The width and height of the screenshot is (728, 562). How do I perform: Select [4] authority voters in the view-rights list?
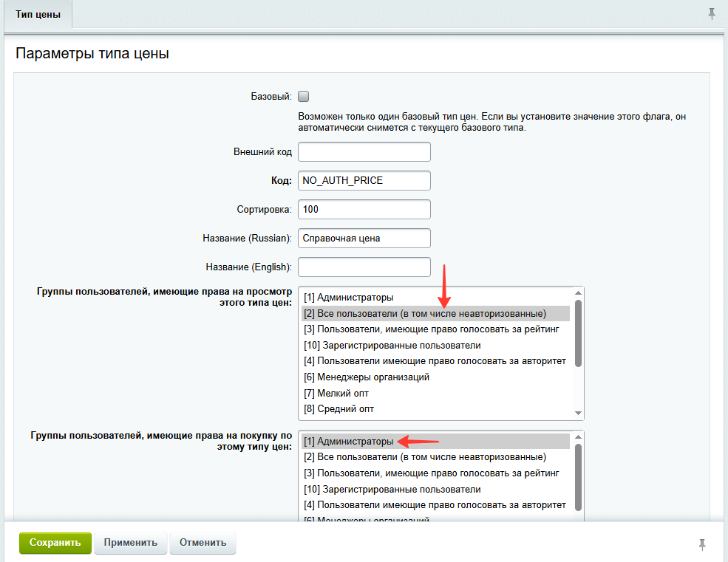click(435, 361)
